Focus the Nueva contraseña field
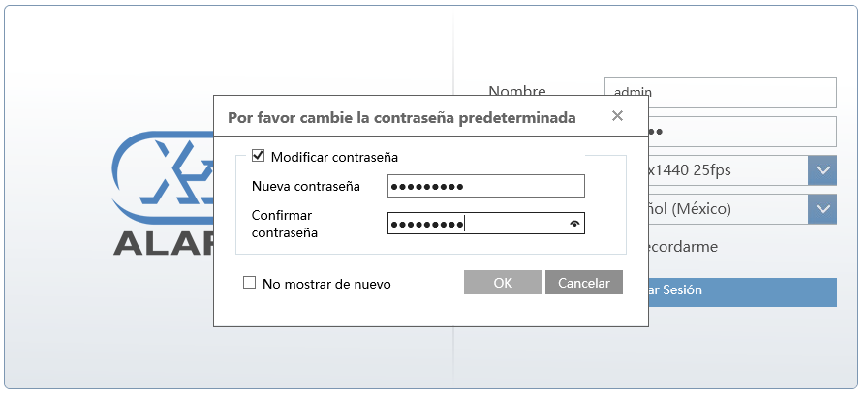Image resolution: width=868 pixels, height=395 pixels. (486, 186)
